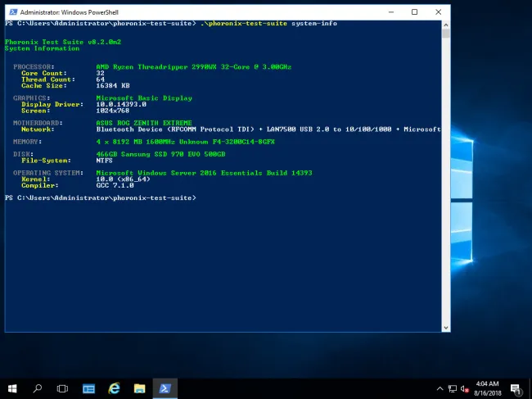Click the PowerShell scrollbar thumb
This screenshot has height=399, width=532.
446,34
